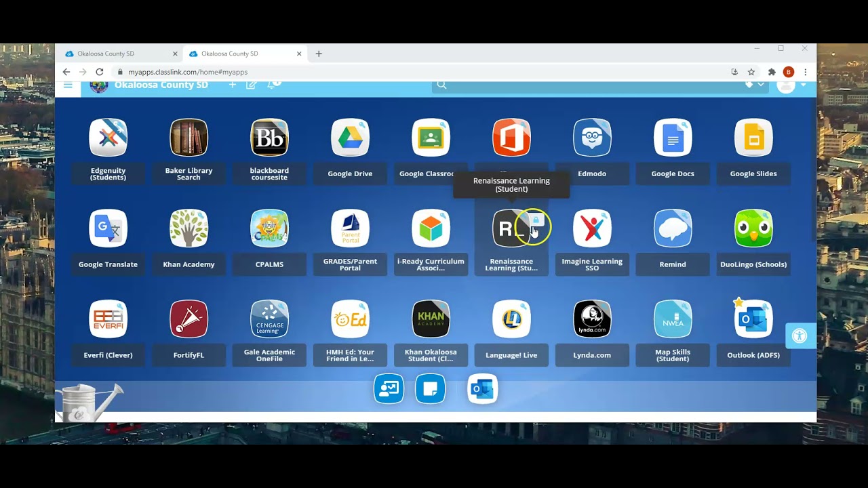Open the Lynda.com app

(592, 319)
